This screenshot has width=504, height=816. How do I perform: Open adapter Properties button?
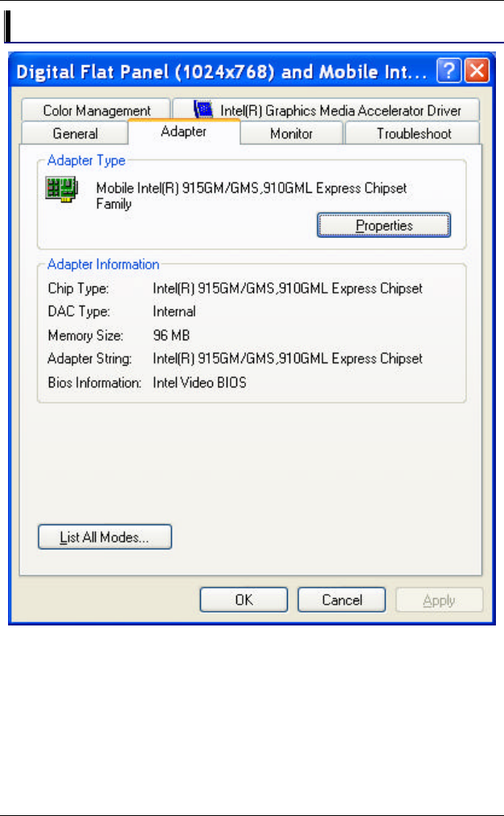[x=384, y=225]
